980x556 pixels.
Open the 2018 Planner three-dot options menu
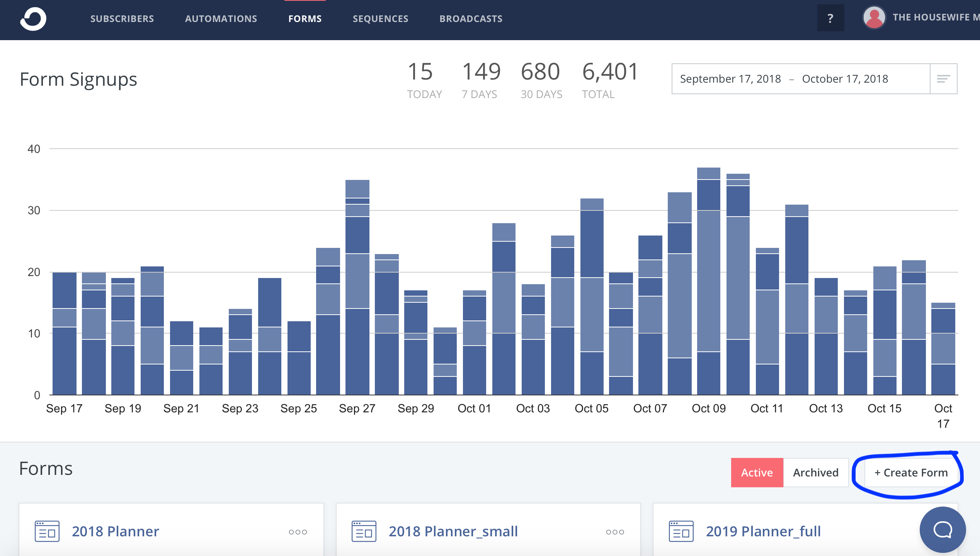tap(298, 532)
